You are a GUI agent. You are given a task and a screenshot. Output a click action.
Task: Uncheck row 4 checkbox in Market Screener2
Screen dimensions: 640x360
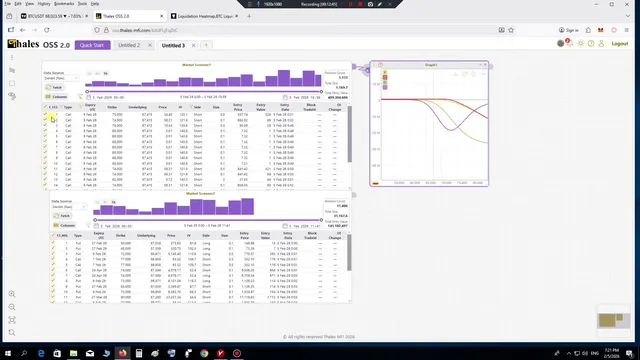coord(53,259)
